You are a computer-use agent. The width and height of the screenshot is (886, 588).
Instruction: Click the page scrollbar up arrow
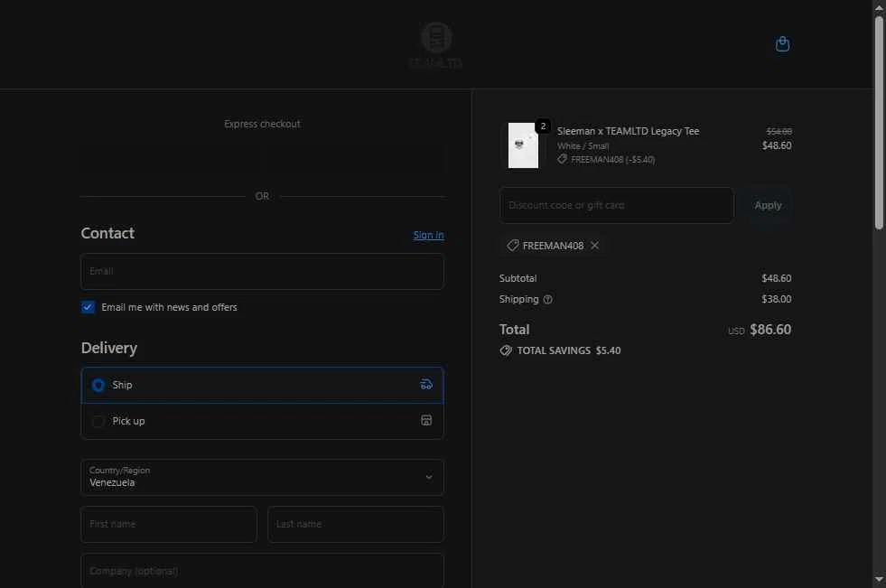[879, 8]
